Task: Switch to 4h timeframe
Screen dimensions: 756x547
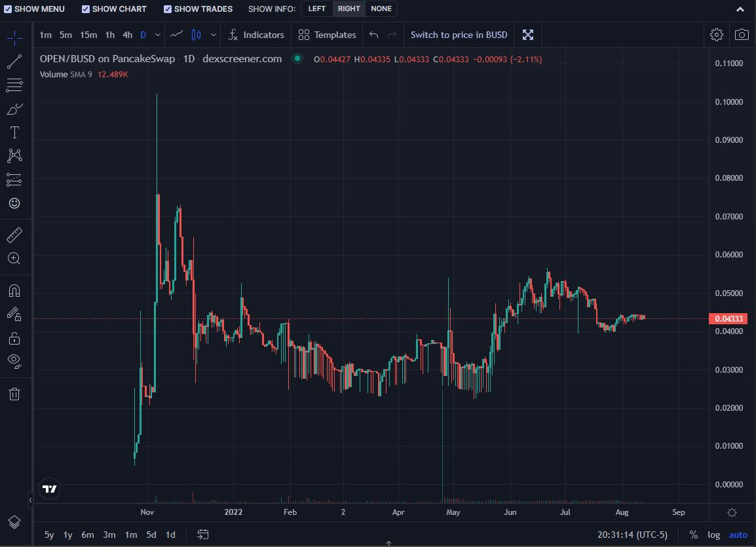Action: click(x=127, y=35)
